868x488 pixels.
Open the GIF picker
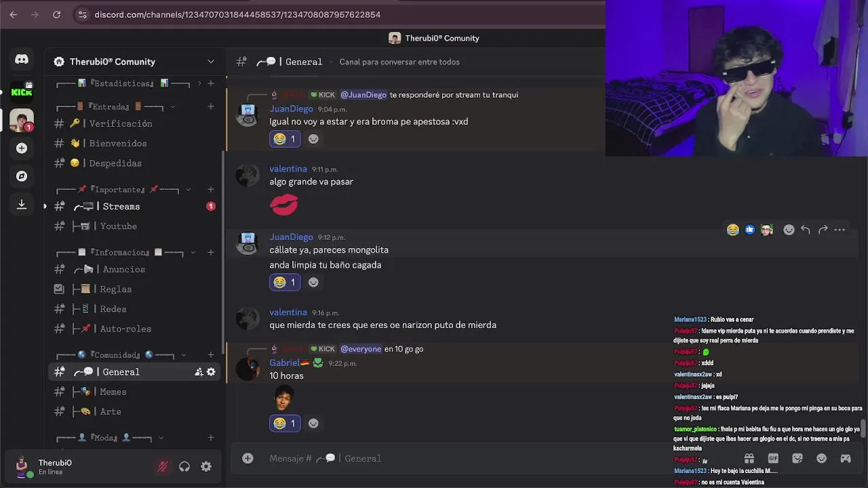click(773, 458)
